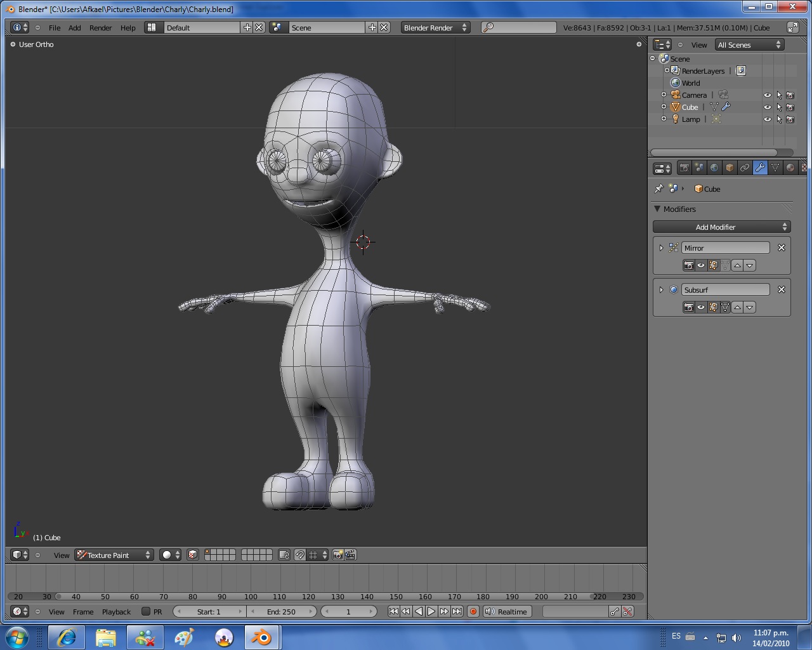Launch Blender from the Windows taskbar
Image resolution: width=812 pixels, height=650 pixels.
(x=260, y=637)
